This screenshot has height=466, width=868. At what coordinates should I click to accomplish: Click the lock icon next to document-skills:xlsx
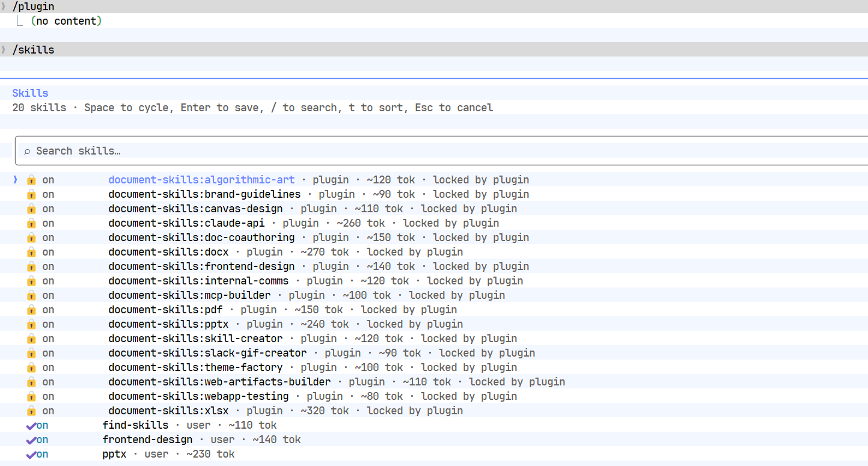click(x=31, y=411)
